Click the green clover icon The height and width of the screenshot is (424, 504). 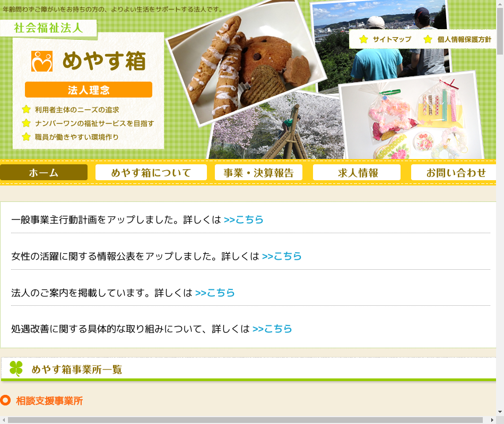pos(16,368)
